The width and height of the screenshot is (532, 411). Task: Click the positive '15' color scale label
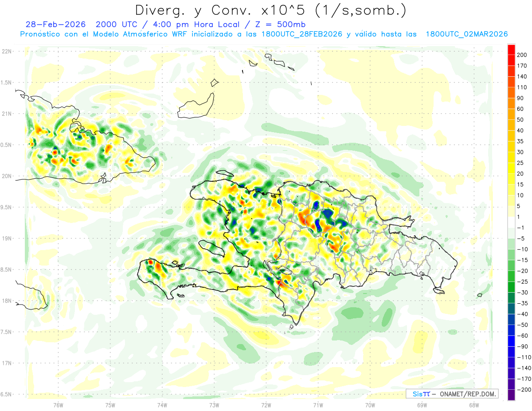point(520,184)
